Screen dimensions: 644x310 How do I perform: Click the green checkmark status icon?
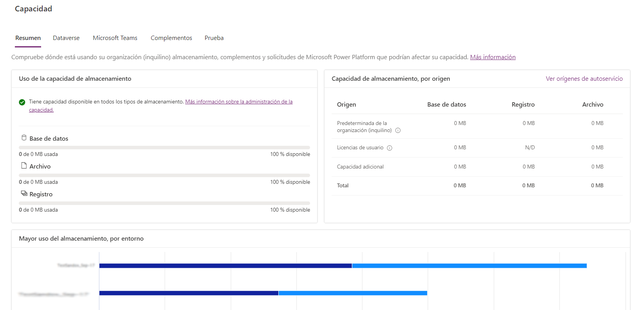point(22,102)
